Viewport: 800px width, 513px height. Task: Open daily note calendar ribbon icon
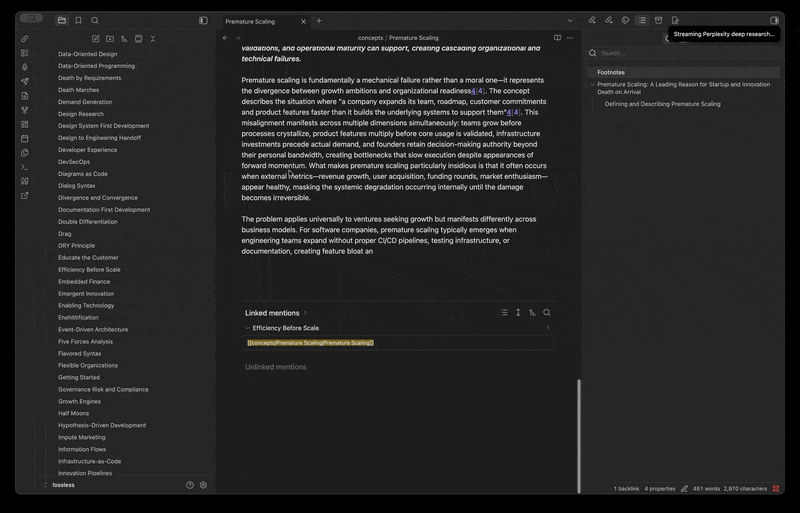point(24,138)
